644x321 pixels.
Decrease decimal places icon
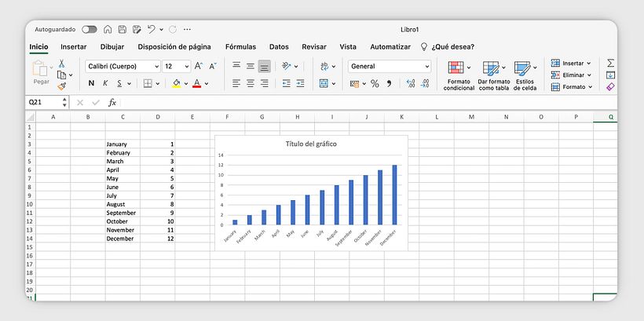[425, 83]
